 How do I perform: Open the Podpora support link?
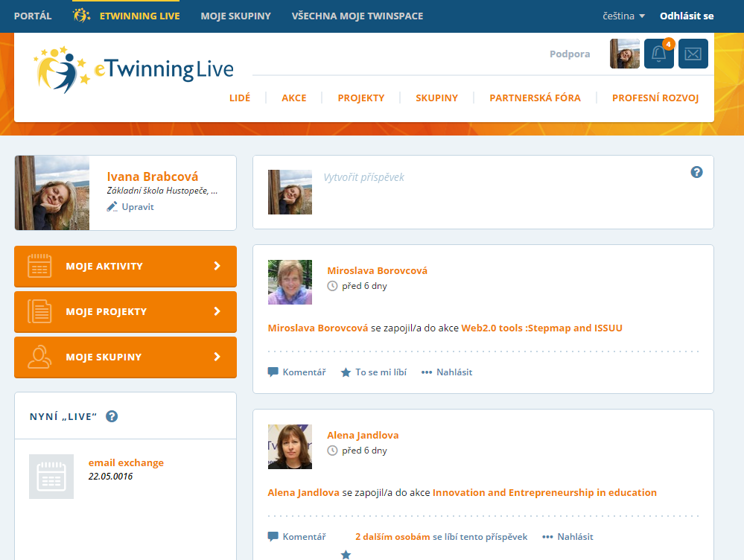(x=570, y=54)
